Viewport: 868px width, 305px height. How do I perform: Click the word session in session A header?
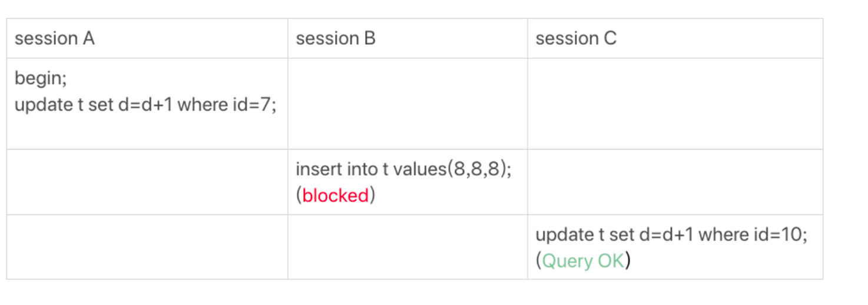click(46, 38)
